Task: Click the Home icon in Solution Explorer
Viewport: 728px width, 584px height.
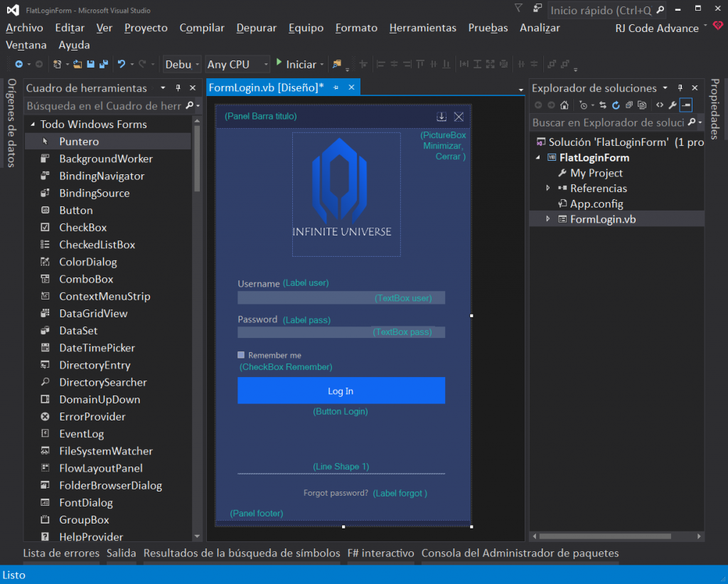Action: [564, 105]
